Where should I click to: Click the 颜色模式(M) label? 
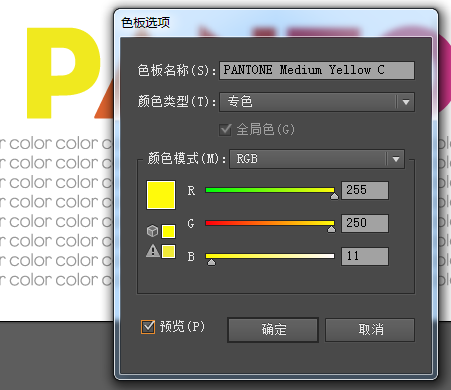pos(187,158)
